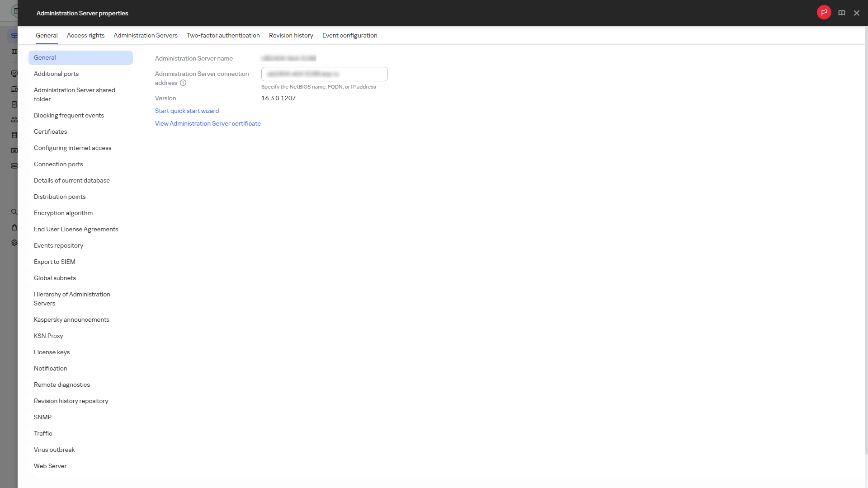Open the Distribution points section
The image size is (868, 488).
80,197
